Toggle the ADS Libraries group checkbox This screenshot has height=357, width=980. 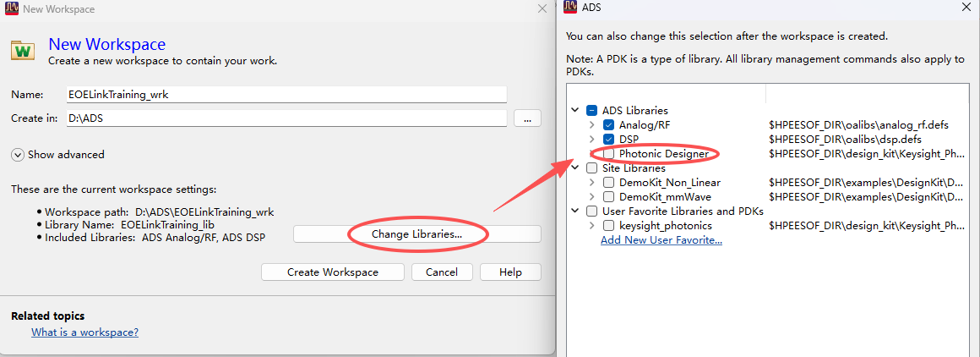click(591, 110)
